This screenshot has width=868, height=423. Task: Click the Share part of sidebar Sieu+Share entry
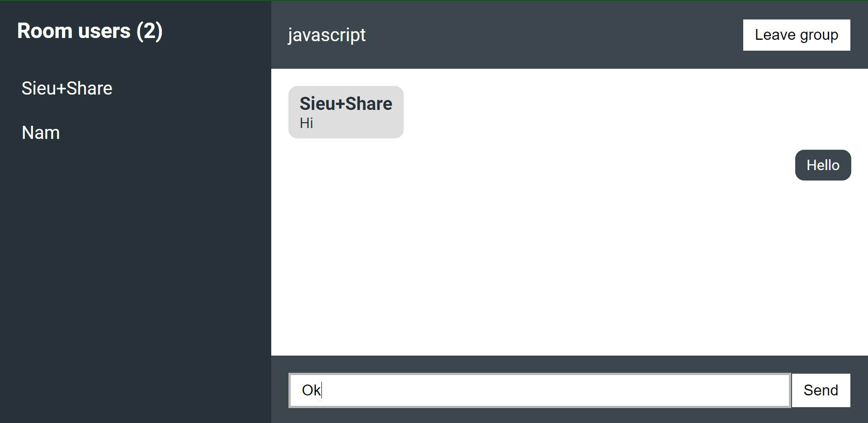pyautogui.click(x=90, y=88)
